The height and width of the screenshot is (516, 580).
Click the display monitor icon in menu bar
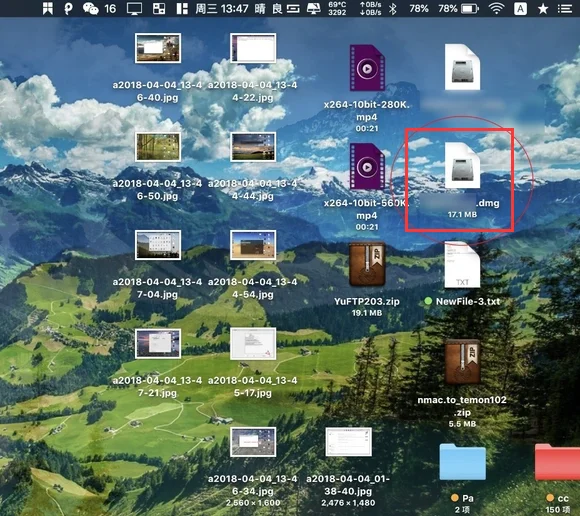(x=134, y=9)
